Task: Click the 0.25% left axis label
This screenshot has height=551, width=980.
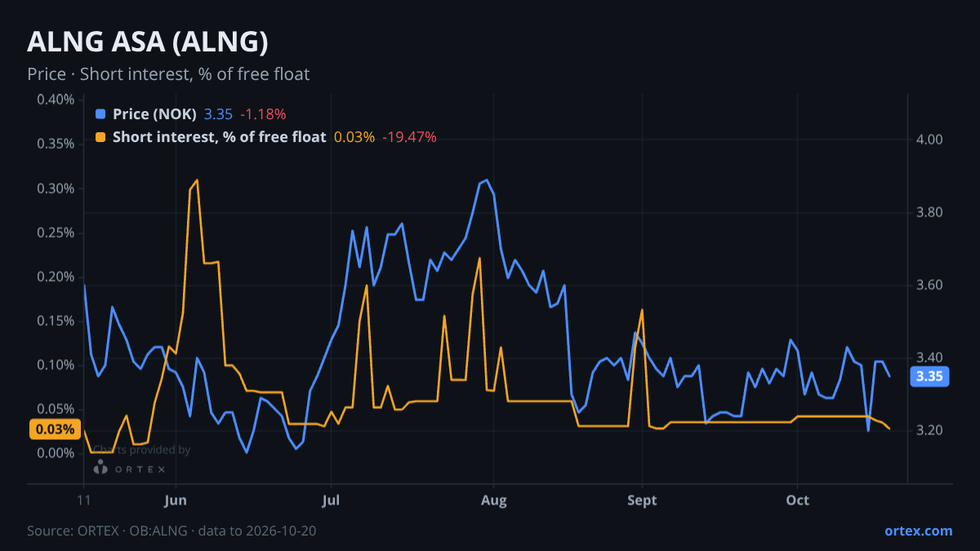Action: pos(56,233)
